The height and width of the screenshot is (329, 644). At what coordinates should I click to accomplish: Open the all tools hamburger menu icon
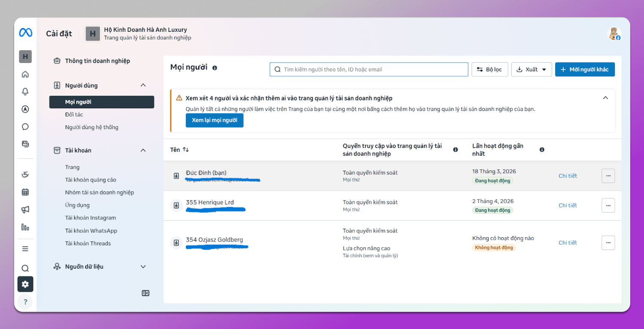click(25, 249)
